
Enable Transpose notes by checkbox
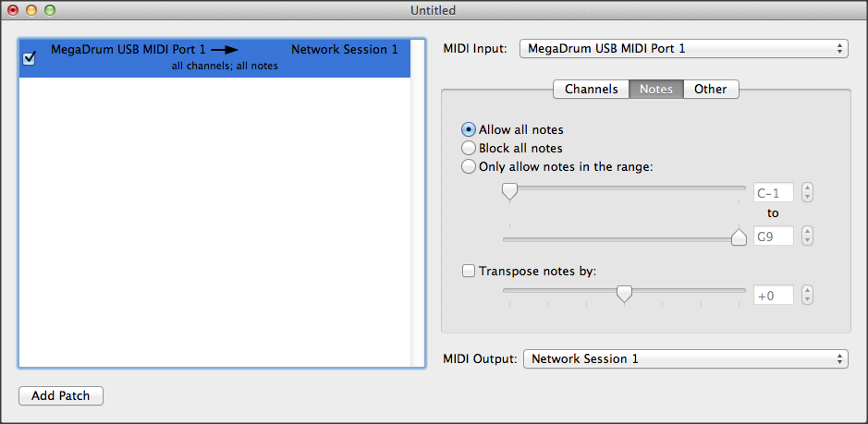coord(469,271)
